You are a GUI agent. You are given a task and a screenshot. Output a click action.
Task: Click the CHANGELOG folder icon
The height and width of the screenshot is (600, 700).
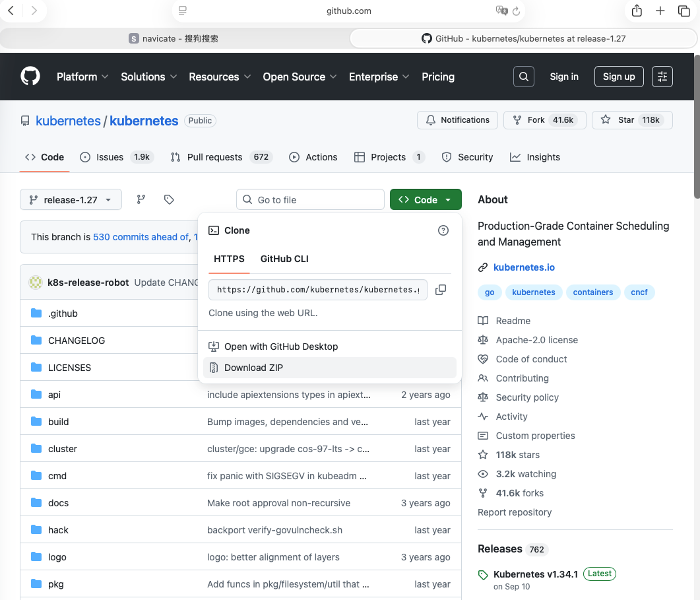tap(36, 341)
